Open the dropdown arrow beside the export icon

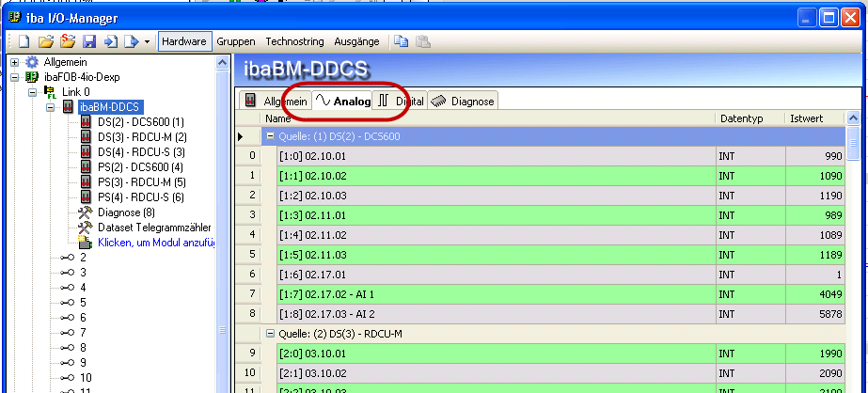[x=147, y=42]
